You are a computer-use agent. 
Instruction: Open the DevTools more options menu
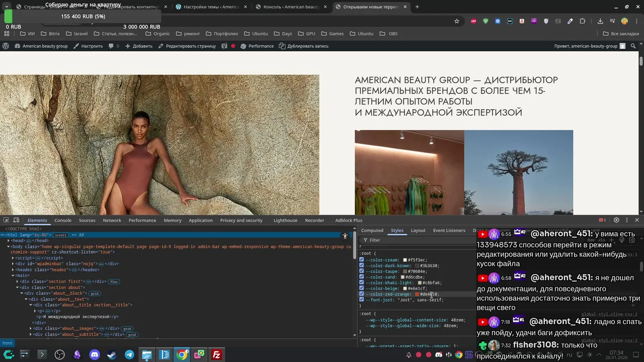click(x=626, y=220)
